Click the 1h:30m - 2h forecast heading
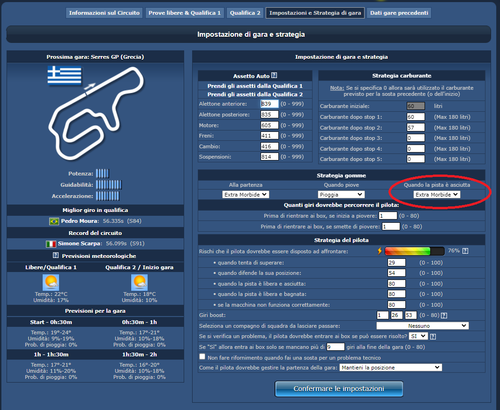The height and width of the screenshot is (410, 500). pos(139,354)
